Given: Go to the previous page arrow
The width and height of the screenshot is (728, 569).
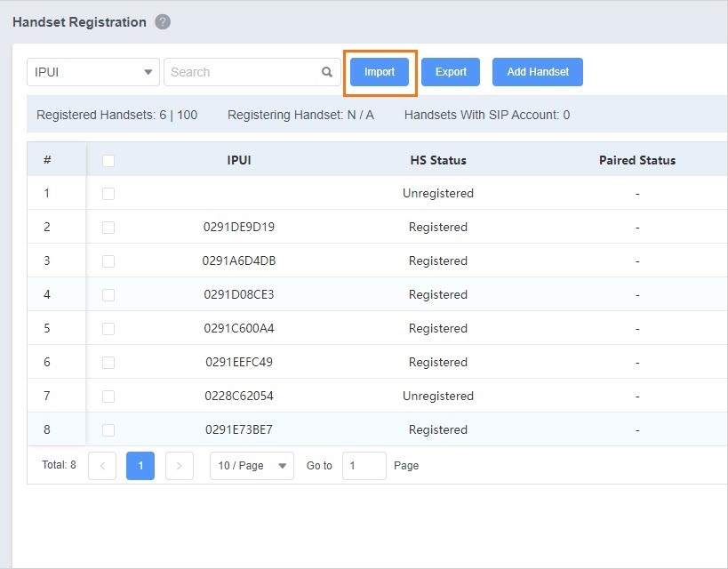Looking at the screenshot, I should tap(102, 465).
